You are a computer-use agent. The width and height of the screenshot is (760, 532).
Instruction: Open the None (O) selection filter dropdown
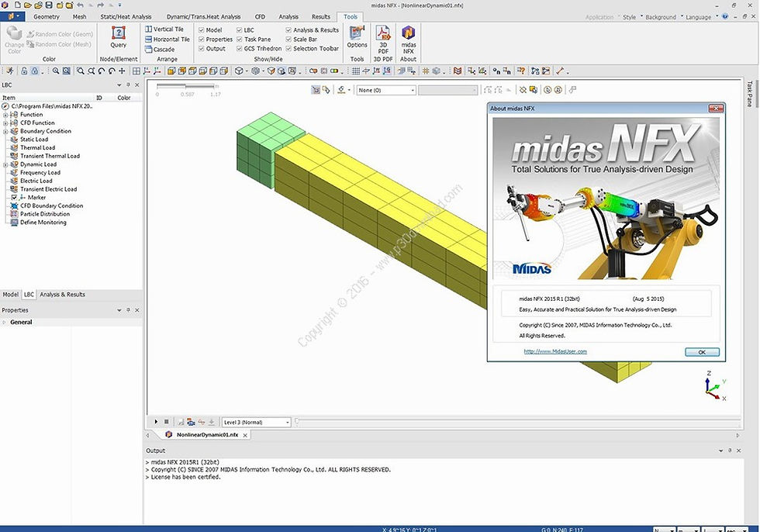(386, 90)
